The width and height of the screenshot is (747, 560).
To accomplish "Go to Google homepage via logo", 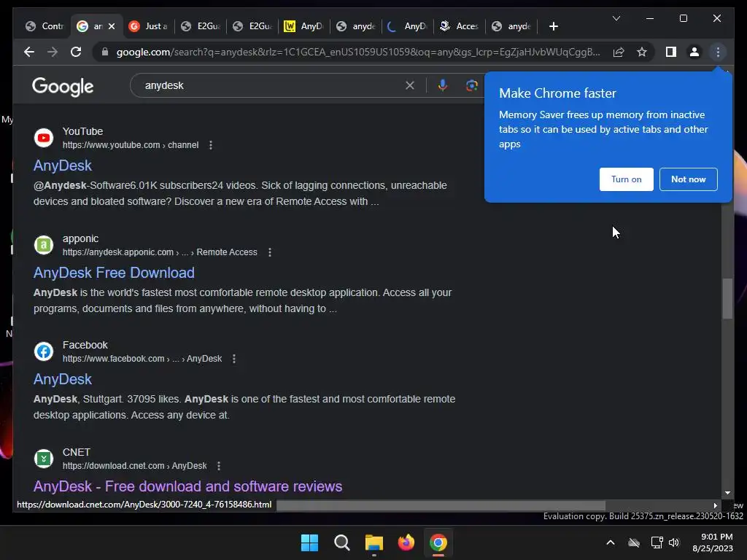I will tap(63, 87).
